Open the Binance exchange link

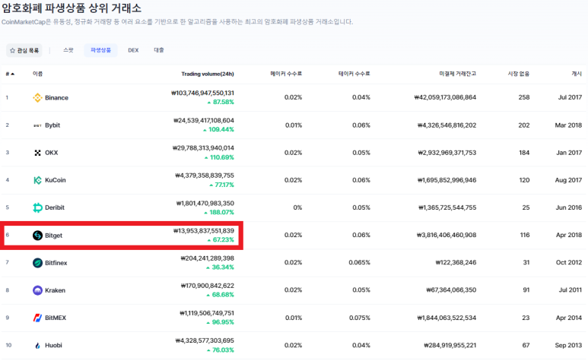click(x=56, y=98)
